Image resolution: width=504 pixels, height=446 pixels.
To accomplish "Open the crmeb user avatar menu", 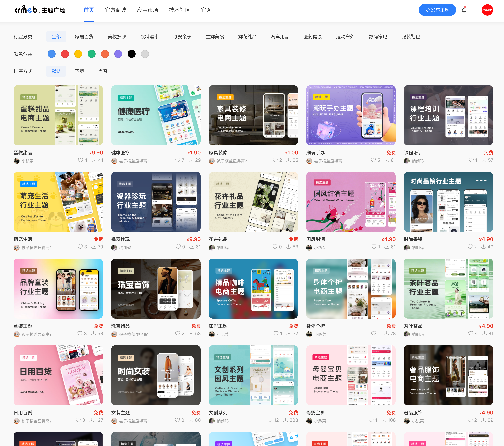I will pyautogui.click(x=487, y=10).
